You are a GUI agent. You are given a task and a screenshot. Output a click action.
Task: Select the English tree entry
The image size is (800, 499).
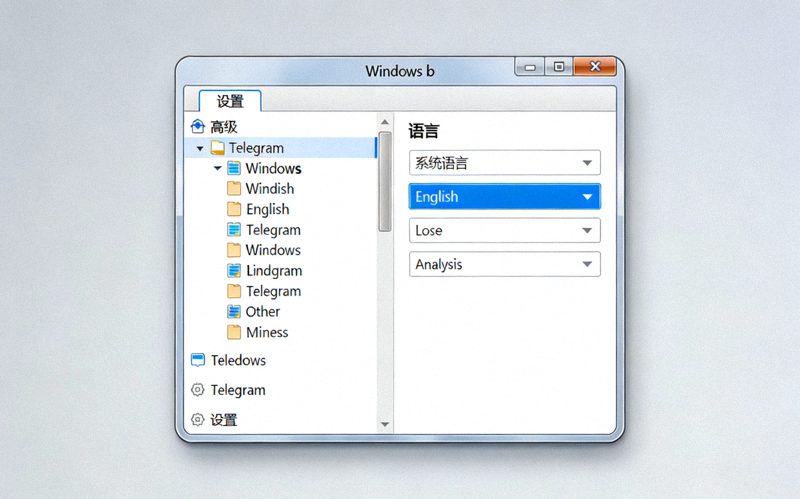268,209
